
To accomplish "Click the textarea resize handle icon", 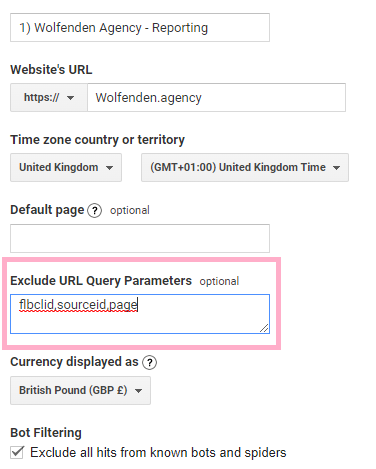I will [264, 328].
